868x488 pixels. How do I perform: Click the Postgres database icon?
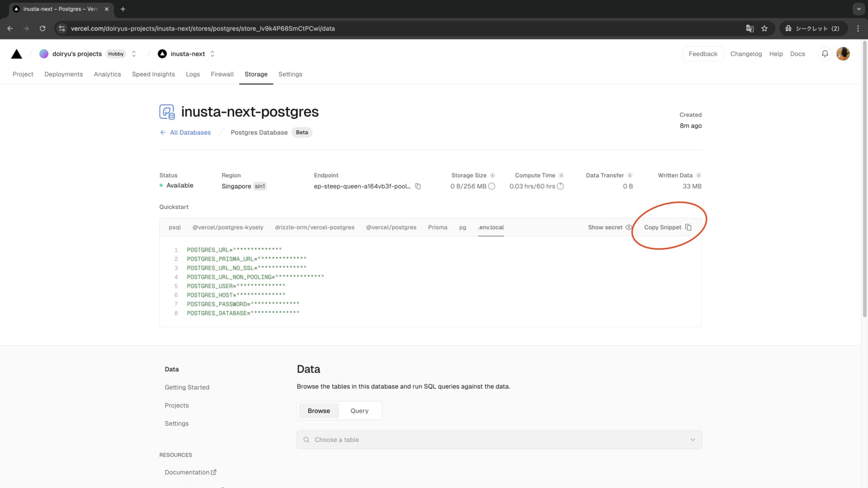click(x=167, y=112)
